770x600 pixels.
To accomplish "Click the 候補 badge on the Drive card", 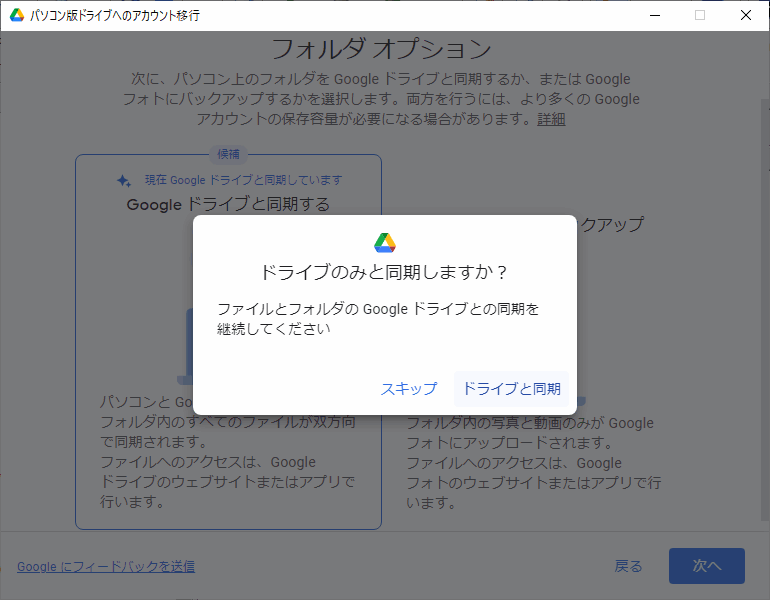I will (228, 154).
